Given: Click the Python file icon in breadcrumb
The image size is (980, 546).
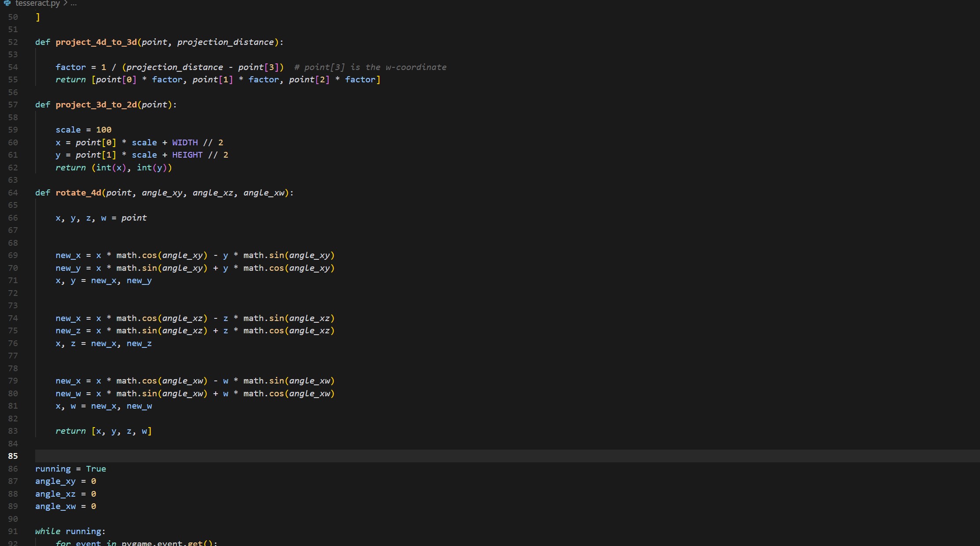Looking at the screenshot, I should point(7,3).
